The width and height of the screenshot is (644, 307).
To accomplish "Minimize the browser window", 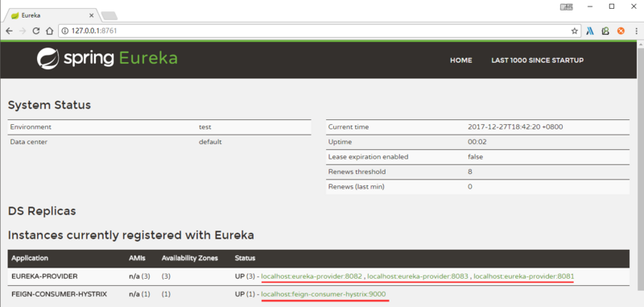I will (590, 6).
